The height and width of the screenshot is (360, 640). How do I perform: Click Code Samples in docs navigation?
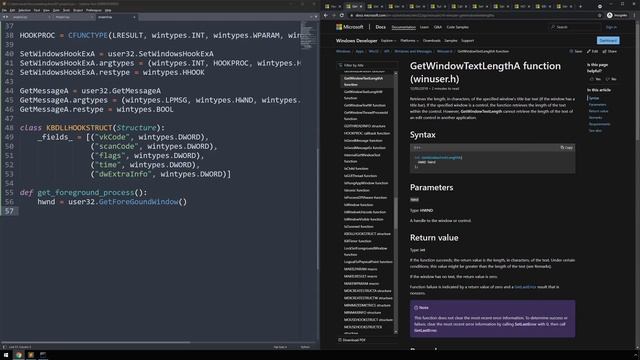tap(458, 27)
